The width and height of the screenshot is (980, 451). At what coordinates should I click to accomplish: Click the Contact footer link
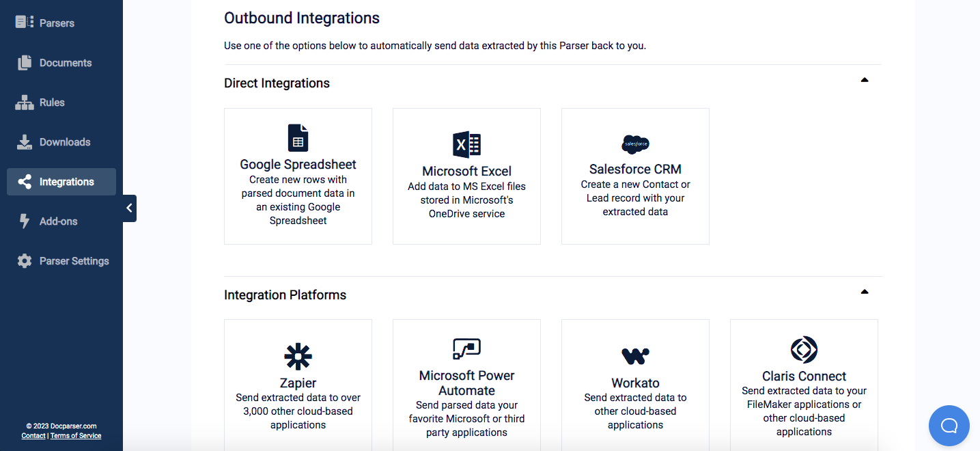coord(33,436)
